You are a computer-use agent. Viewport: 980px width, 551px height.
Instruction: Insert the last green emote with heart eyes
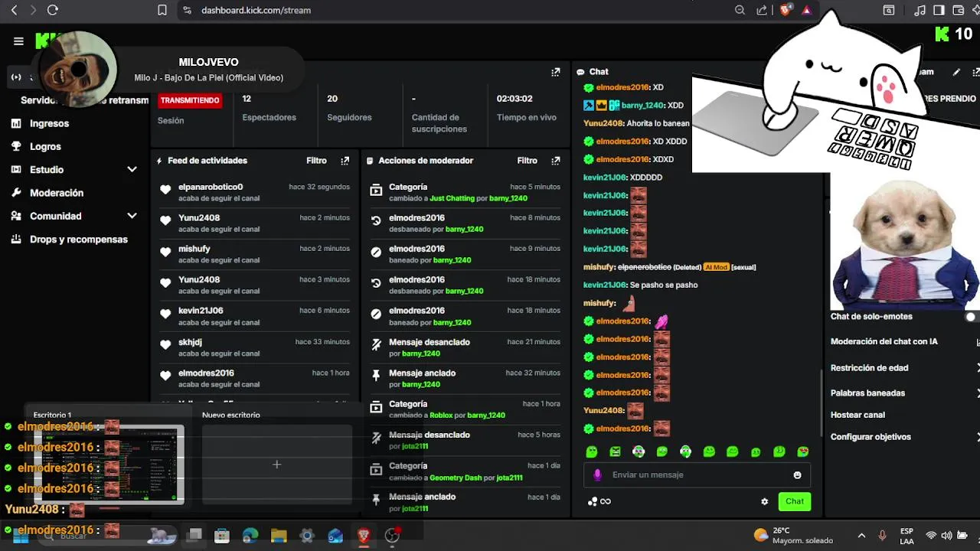[x=802, y=452]
